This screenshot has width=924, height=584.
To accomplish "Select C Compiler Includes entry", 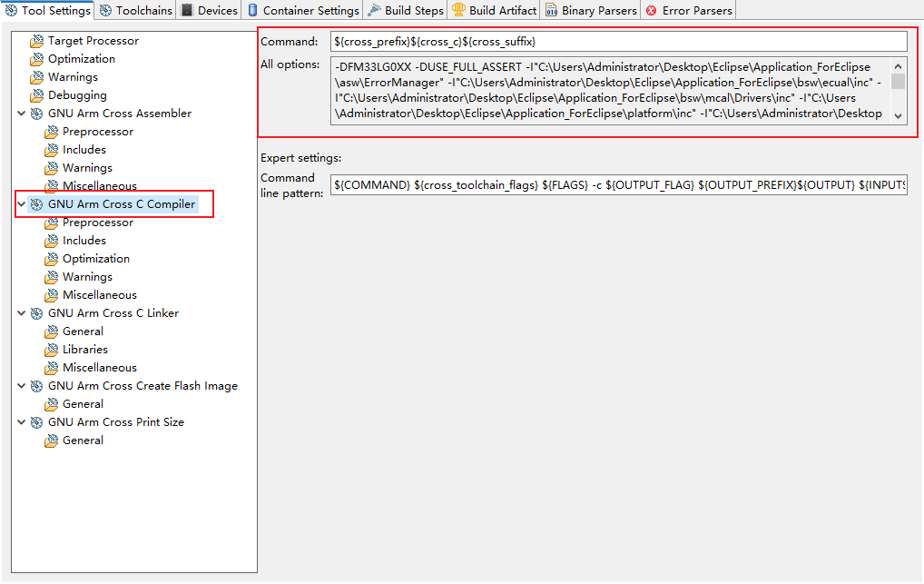I will [x=84, y=241].
